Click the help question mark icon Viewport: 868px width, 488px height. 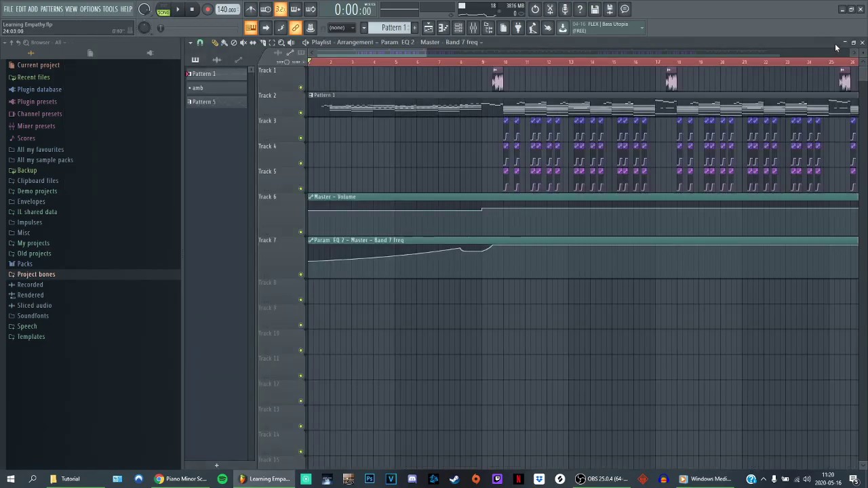(x=580, y=9)
